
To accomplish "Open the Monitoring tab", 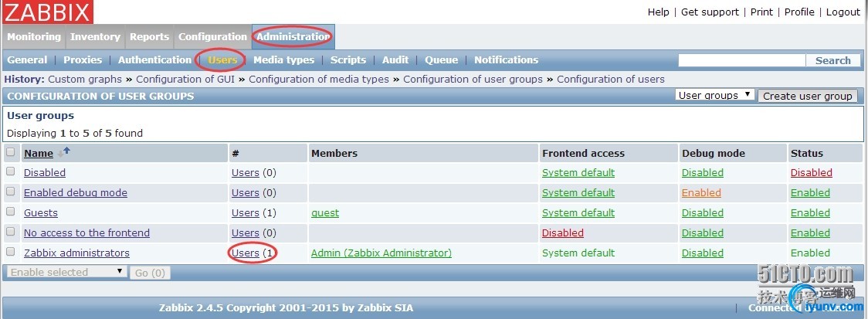I will tap(34, 36).
